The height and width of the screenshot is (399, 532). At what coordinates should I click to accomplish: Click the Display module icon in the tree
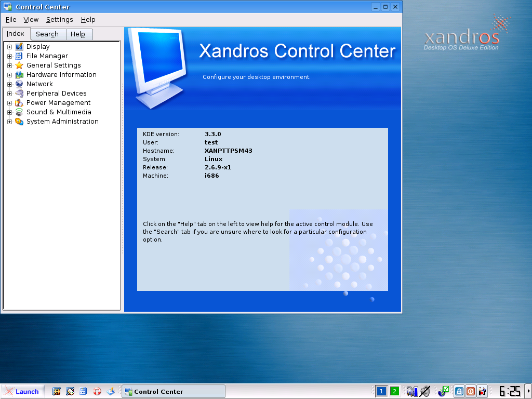(x=19, y=46)
